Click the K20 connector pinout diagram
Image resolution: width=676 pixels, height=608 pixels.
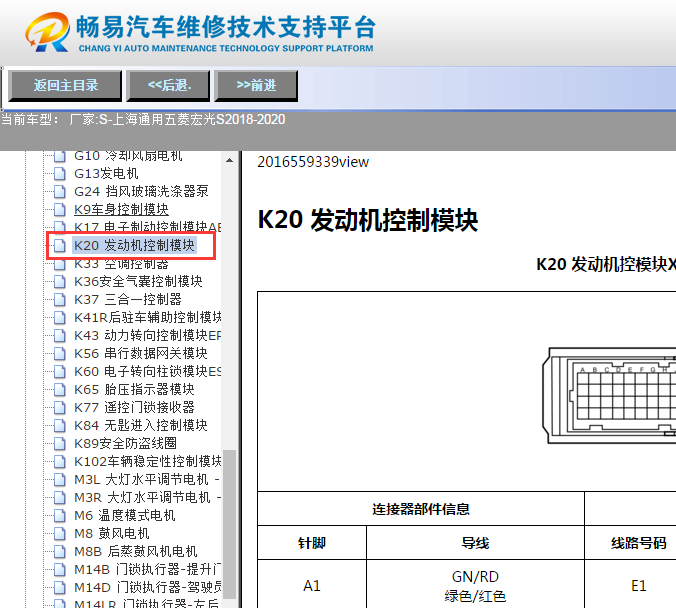(x=609, y=395)
